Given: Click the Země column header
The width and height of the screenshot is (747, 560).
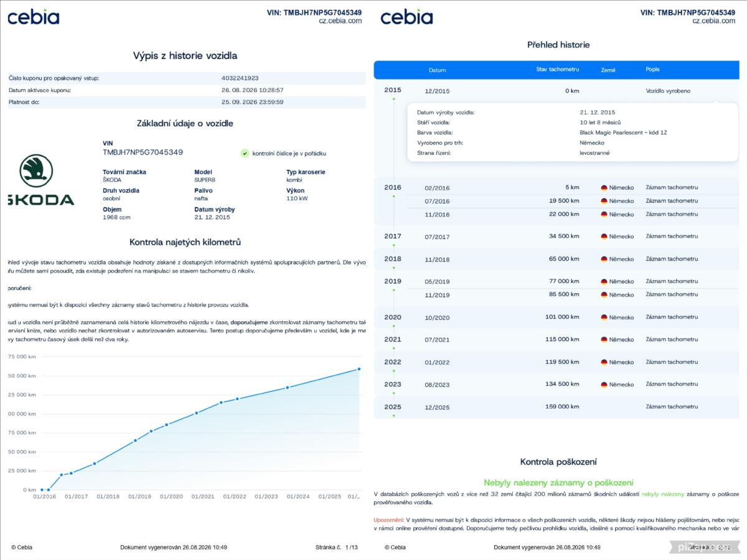Looking at the screenshot, I should [608, 70].
